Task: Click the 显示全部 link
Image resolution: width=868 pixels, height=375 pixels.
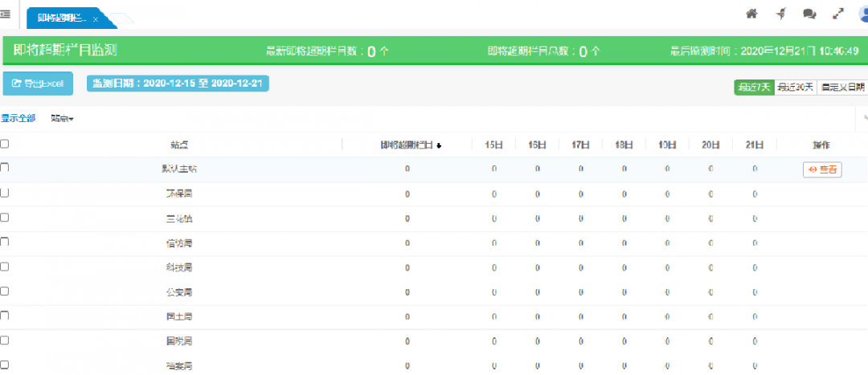Action: pyautogui.click(x=18, y=119)
